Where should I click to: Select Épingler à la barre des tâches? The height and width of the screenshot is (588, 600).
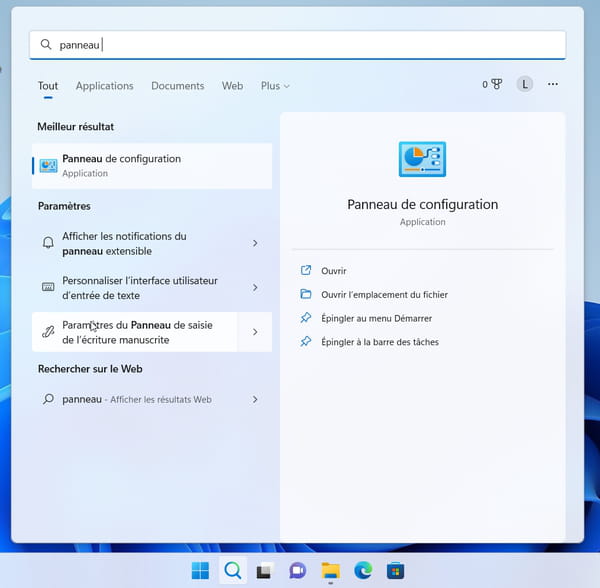point(380,342)
